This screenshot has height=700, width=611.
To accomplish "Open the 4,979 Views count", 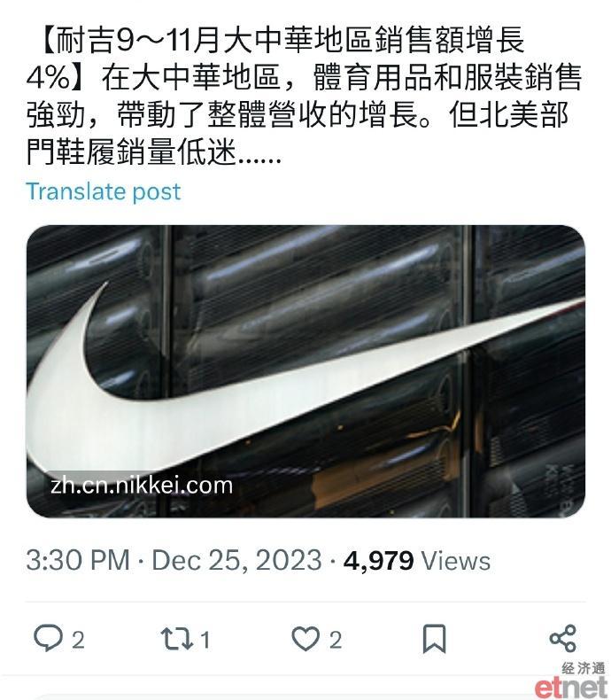I will coord(417,560).
